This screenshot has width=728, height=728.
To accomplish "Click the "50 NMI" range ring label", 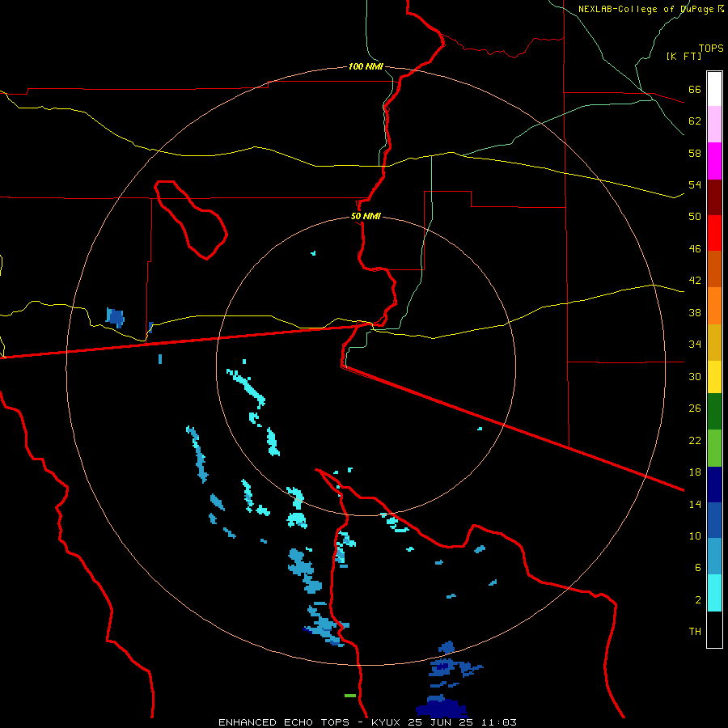I will click(366, 216).
